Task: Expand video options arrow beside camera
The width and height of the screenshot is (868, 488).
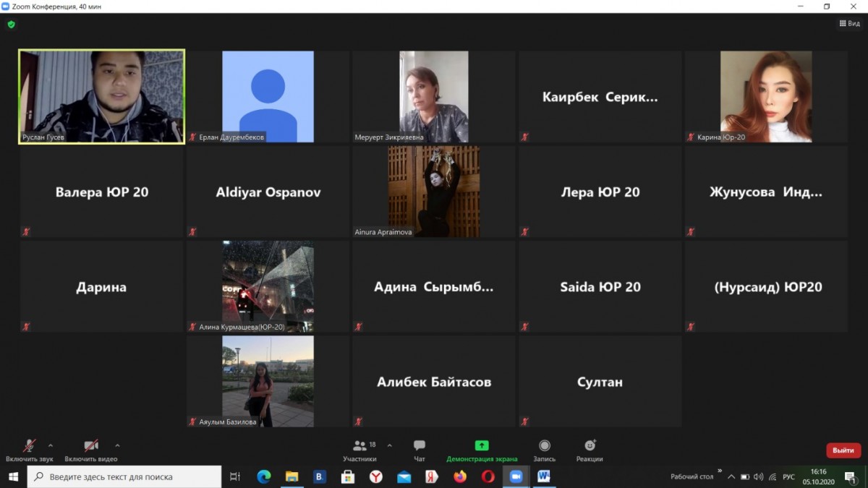Action: click(x=117, y=445)
